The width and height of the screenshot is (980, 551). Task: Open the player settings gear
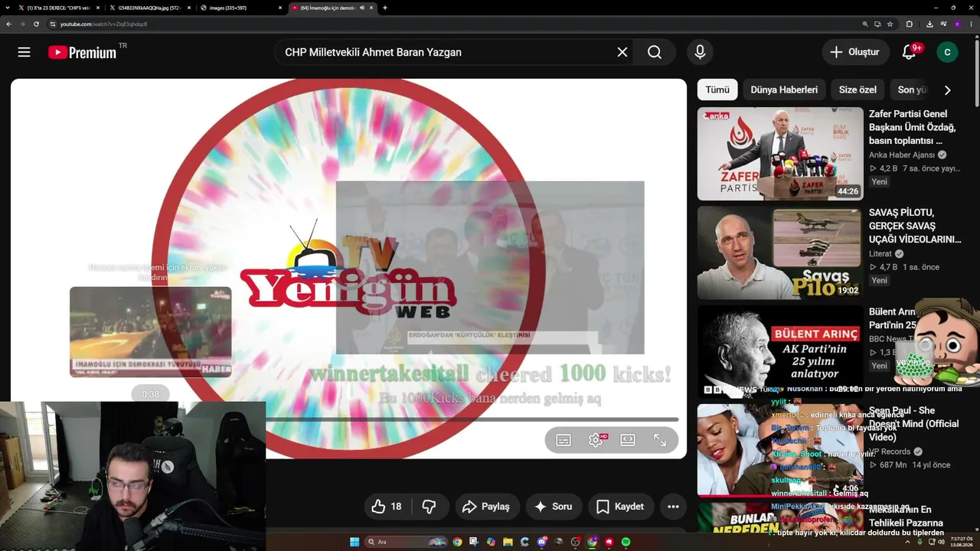point(596,440)
